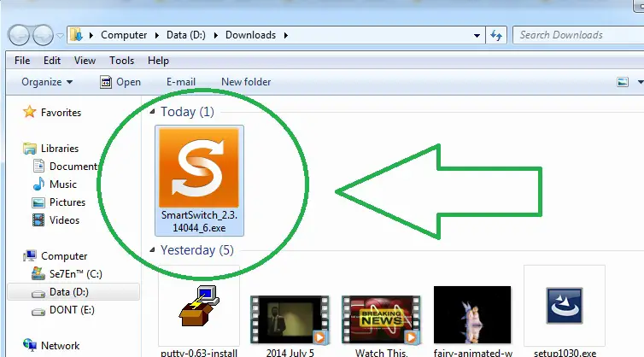This screenshot has height=357, width=644.
Task: Click the Favorites star icon
Action: pos(30,112)
